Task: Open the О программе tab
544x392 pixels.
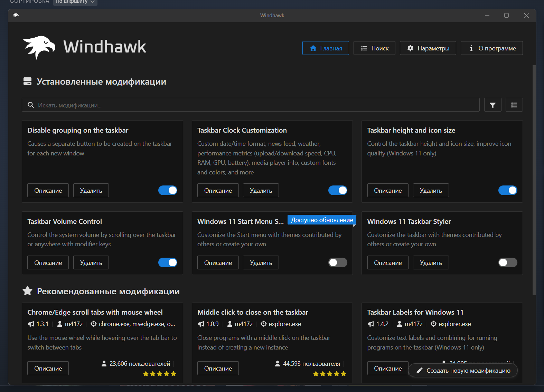Action: click(x=492, y=48)
